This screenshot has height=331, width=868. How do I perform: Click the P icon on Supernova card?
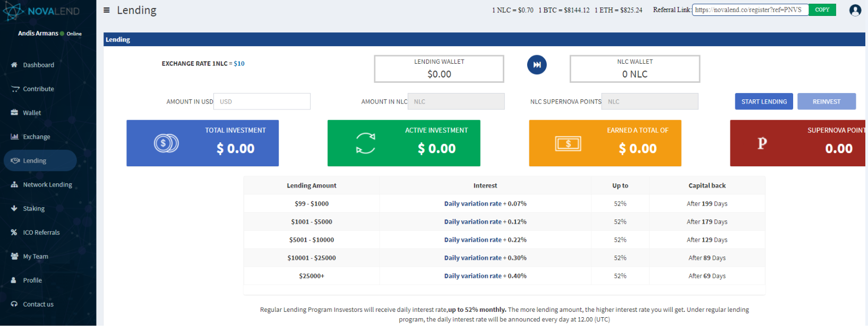click(x=762, y=143)
